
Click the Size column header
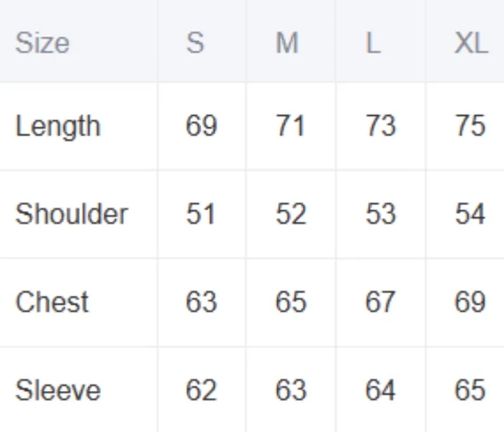point(42,43)
